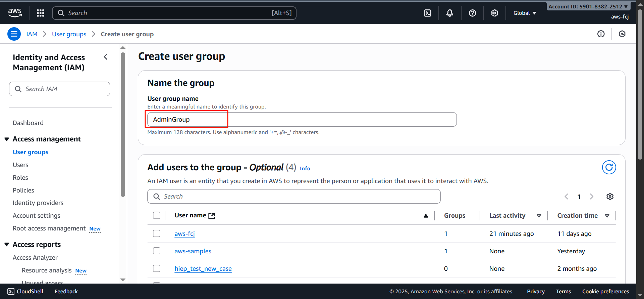The width and height of the screenshot is (644, 299).
Task: Check the box for user hiep_test_new_case
Action: pos(157,268)
